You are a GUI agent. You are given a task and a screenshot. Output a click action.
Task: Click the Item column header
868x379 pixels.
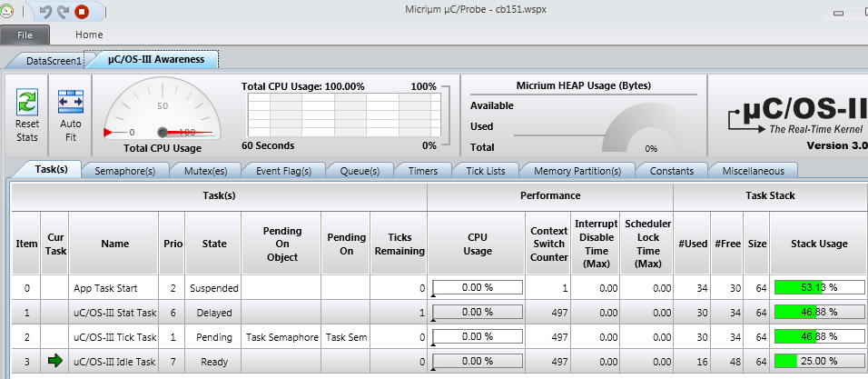(x=26, y=244)
